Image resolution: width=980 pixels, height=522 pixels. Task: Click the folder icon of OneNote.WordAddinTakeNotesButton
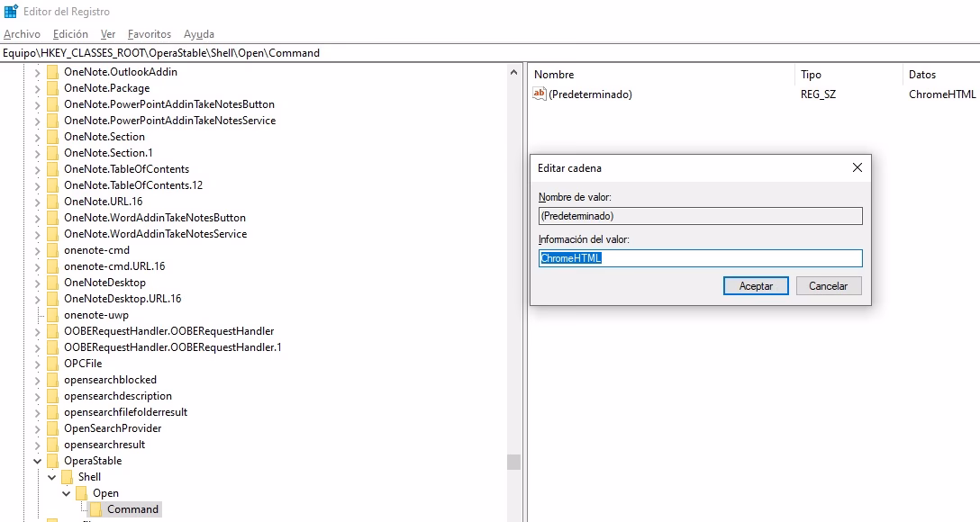[x=52, y=218]
